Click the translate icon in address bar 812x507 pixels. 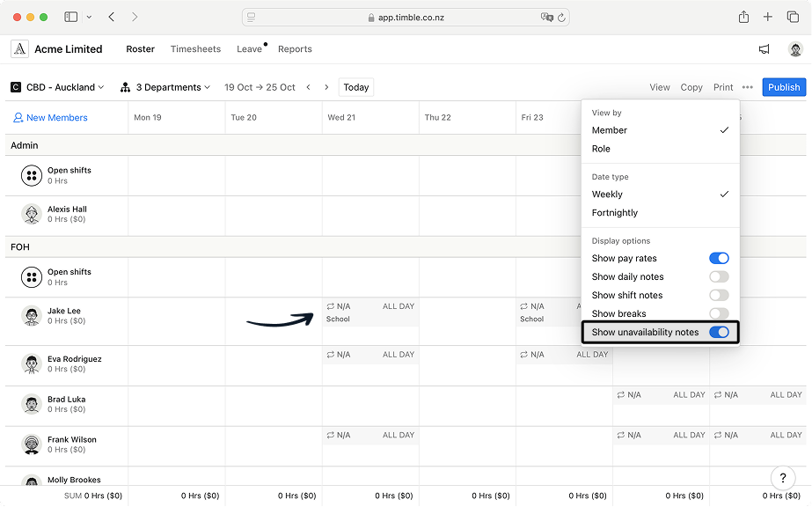547,18
